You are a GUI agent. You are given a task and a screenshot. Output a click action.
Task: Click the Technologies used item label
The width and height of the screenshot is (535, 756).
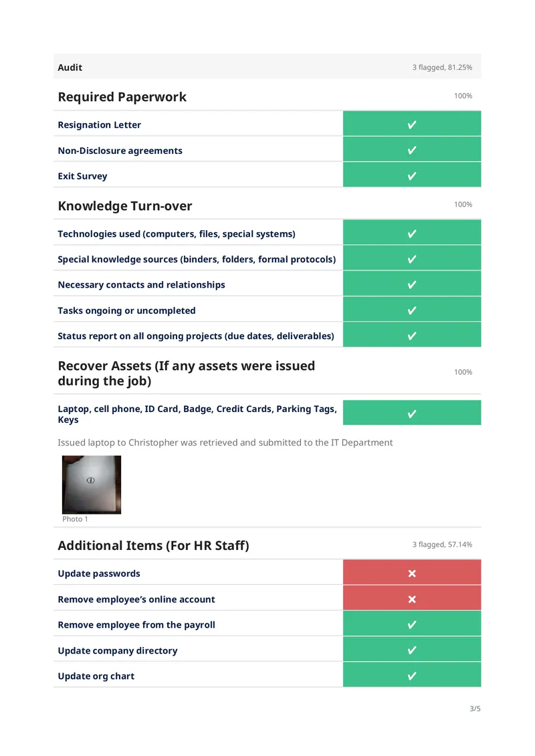177,234
